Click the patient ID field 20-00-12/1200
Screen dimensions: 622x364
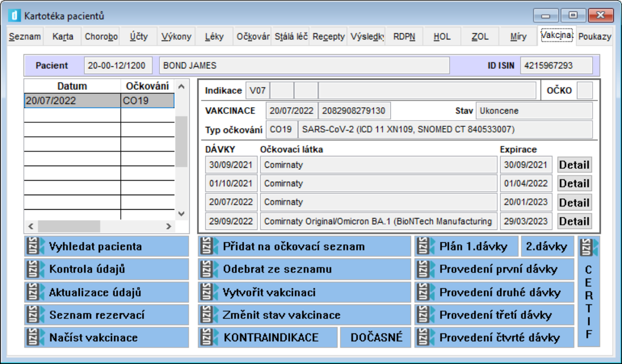point(118,66)
